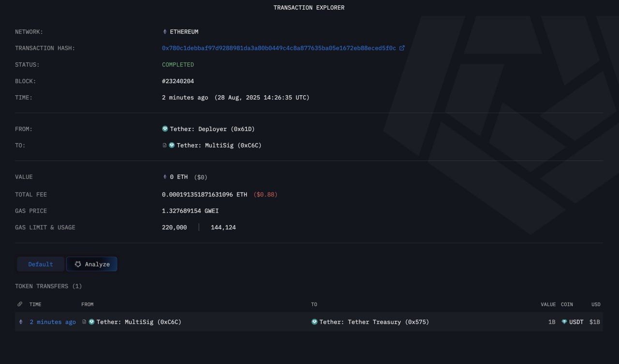Click the Analyze button's sparkle icon
The image size is (619, 364).
coord(78,264)
